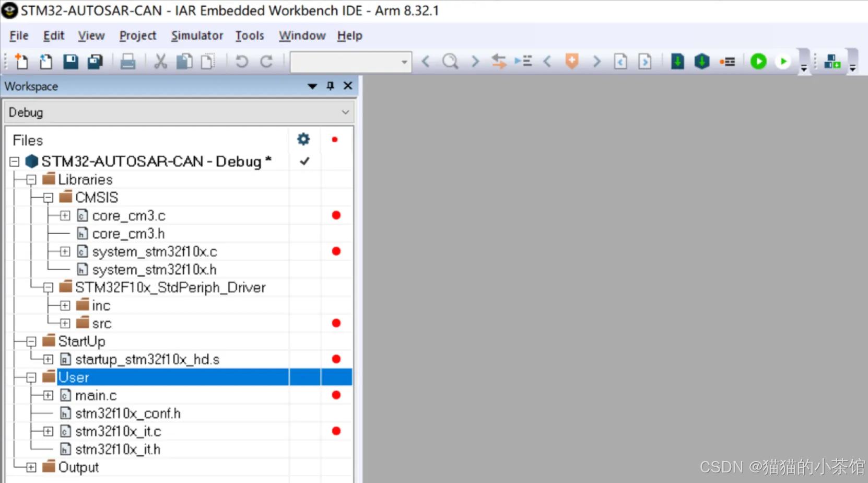Open the Workspace panel window menu arrow
Viewport: 868px width, 483px height.
click(312, 86)
